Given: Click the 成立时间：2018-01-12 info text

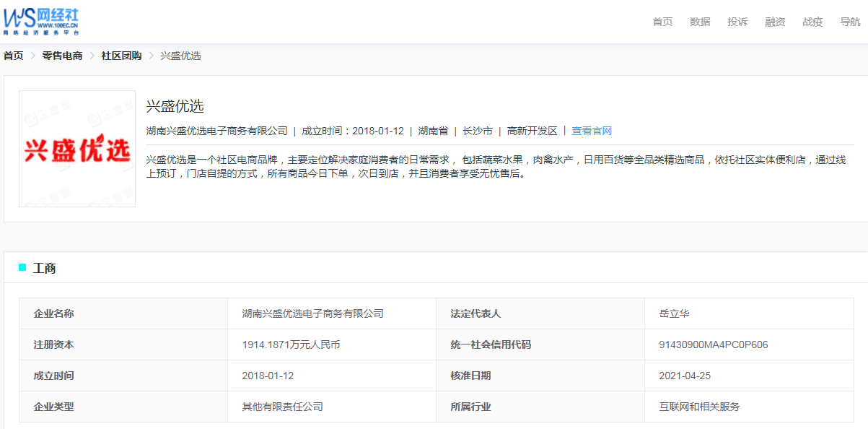Looking at the screenshot, I should pos(352,131).
